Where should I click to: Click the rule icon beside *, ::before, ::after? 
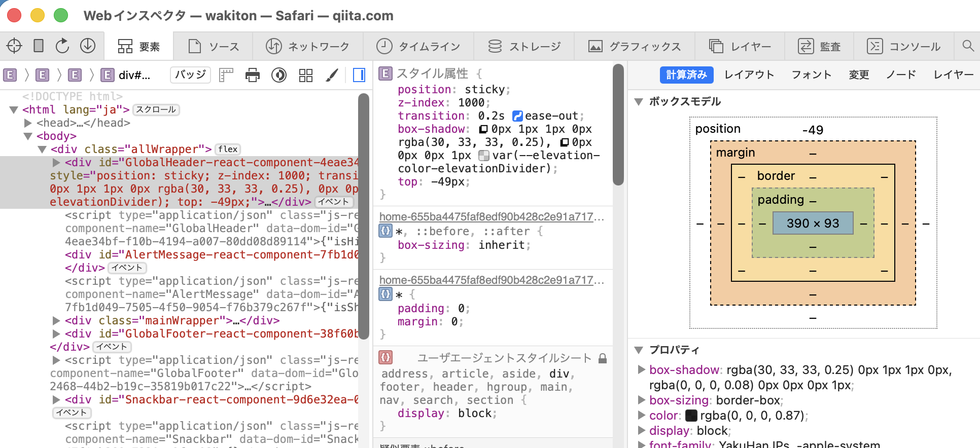[x=386, y=231]
